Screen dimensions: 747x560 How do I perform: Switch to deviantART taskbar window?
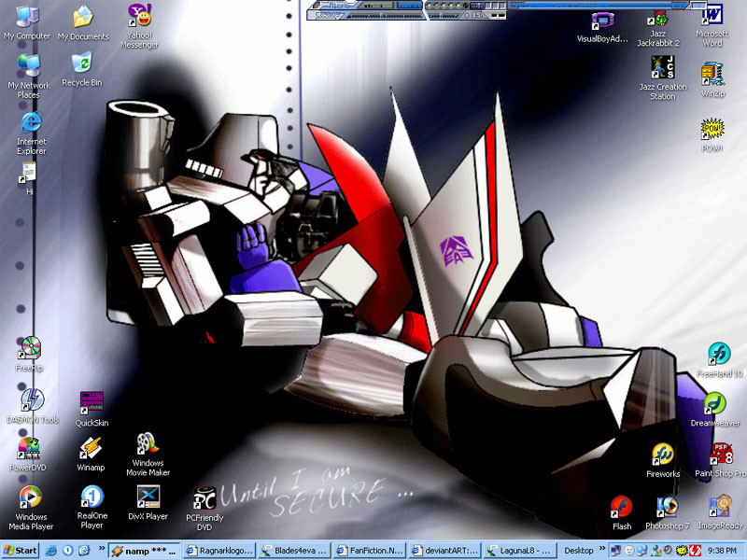pyautogui.click(x=446, y=551)
